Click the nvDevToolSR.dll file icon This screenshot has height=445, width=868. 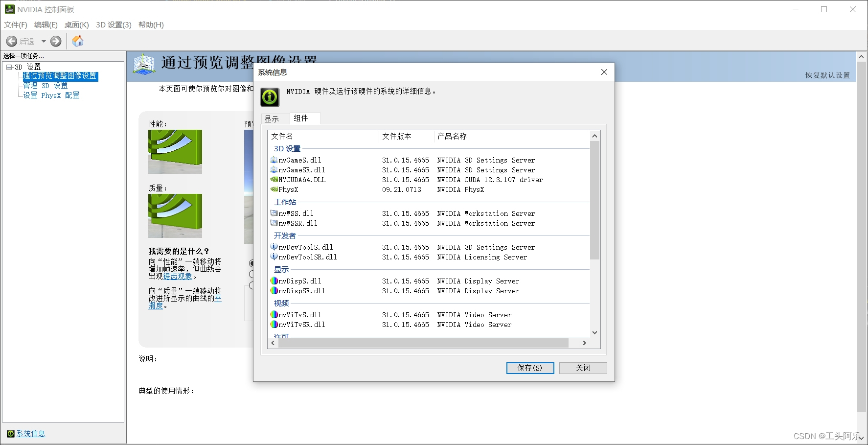274,257
